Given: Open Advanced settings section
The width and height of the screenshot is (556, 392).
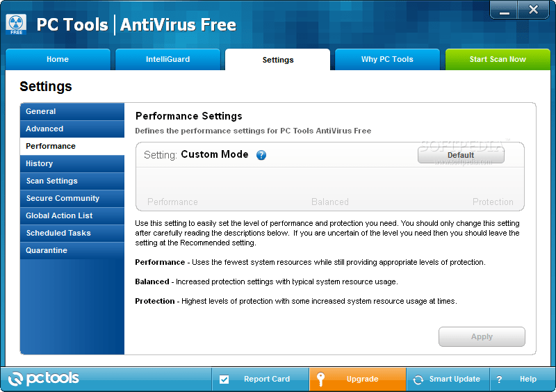Looking at the screenshot, I should [x=72, y=129].
